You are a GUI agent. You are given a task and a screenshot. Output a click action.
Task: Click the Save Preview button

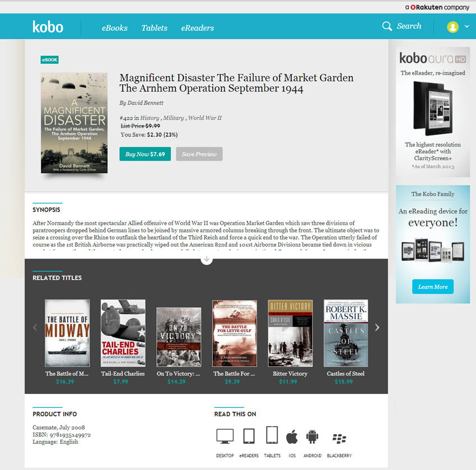click(x=199, y=154)
